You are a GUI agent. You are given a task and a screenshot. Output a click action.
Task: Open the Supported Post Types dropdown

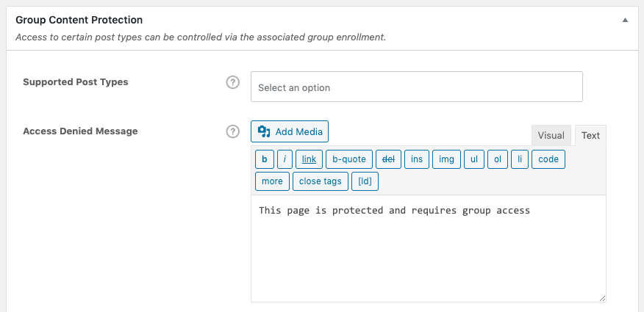(416, 87)
